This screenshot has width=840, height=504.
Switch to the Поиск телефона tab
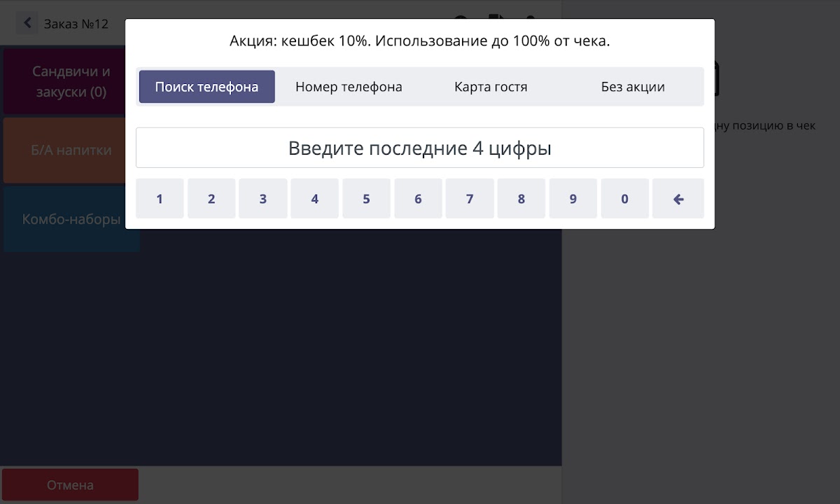coord(206,87)
